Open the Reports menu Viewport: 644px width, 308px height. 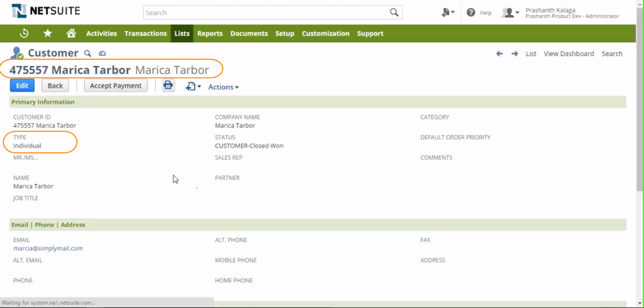(x=210, y=34)
